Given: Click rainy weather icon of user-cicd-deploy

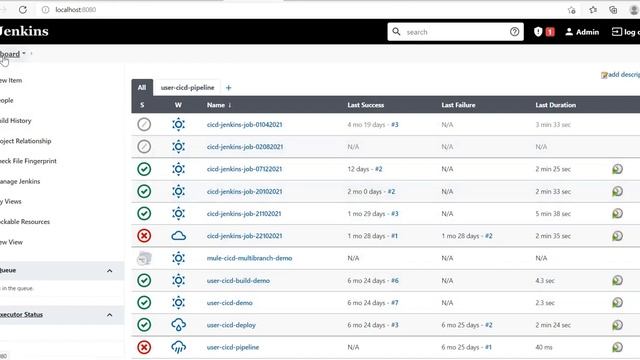Looking at the screenshot, I should (178, 325).
